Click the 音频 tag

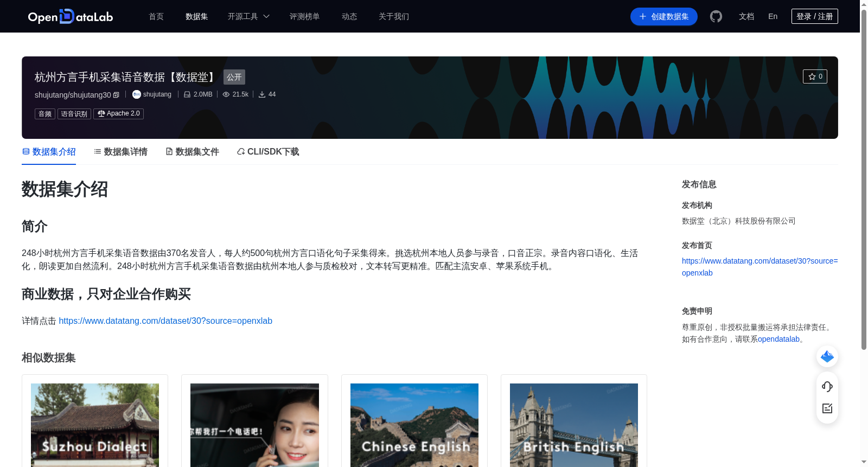[x=45, y=114]
